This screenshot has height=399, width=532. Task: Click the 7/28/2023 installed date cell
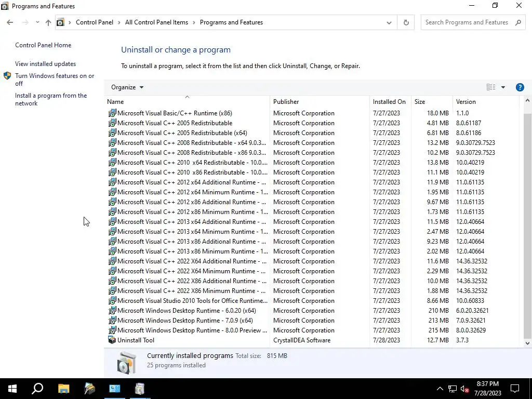[386, 340]
